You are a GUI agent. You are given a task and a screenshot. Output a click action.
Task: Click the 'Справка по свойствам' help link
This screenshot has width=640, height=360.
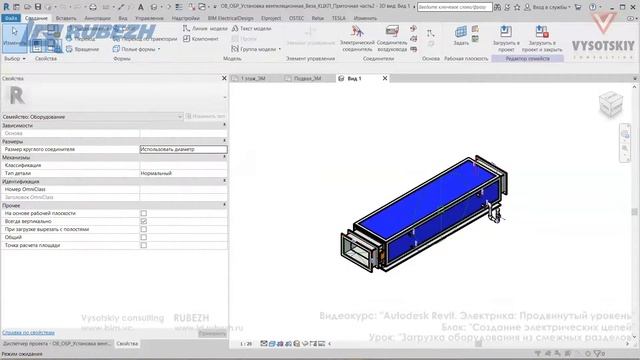click(28, 333)
